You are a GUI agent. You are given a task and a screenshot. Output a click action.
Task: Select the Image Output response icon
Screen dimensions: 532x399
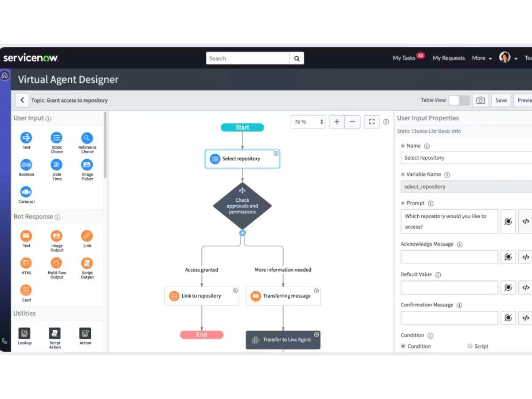coord(56,236)
